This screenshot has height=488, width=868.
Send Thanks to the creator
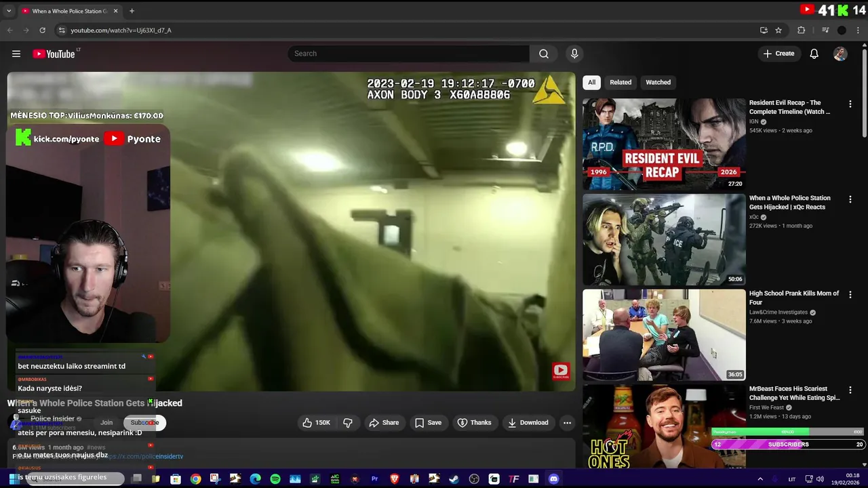(474, 423)
